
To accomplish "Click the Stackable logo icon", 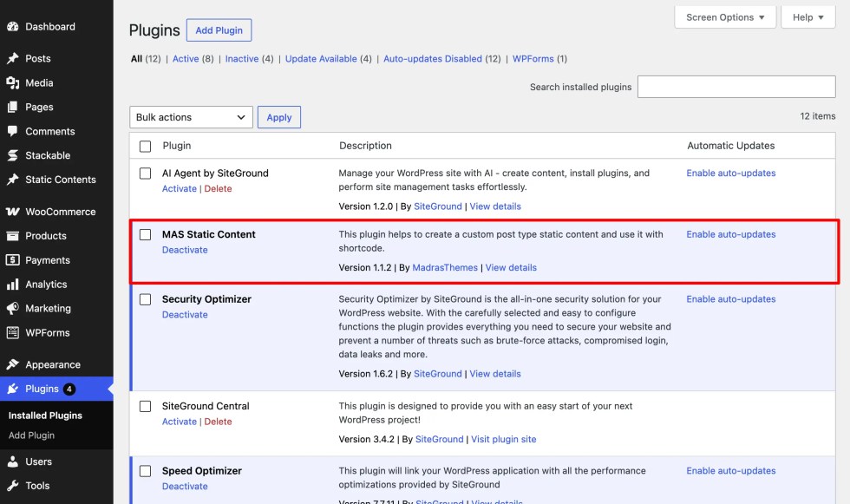I will pyautogui.click(x=12, y=155).
